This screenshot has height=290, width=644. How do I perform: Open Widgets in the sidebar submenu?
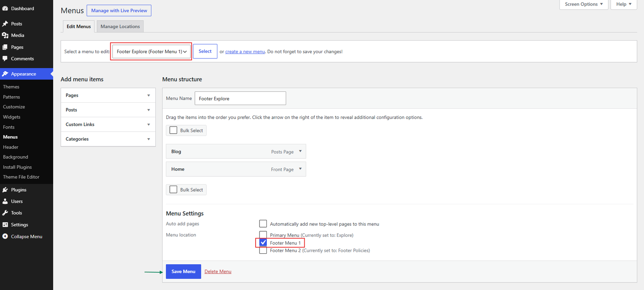[x=12, y=117]
